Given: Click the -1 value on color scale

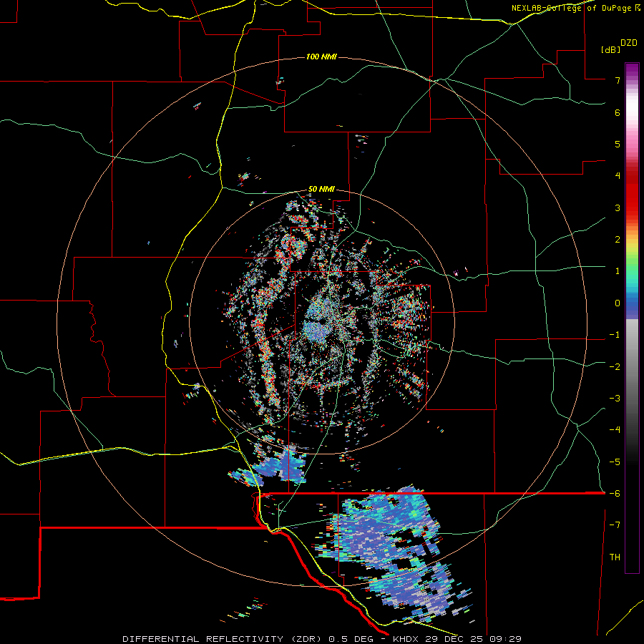Looking at the screenshot, I should [x=615, y=335].
